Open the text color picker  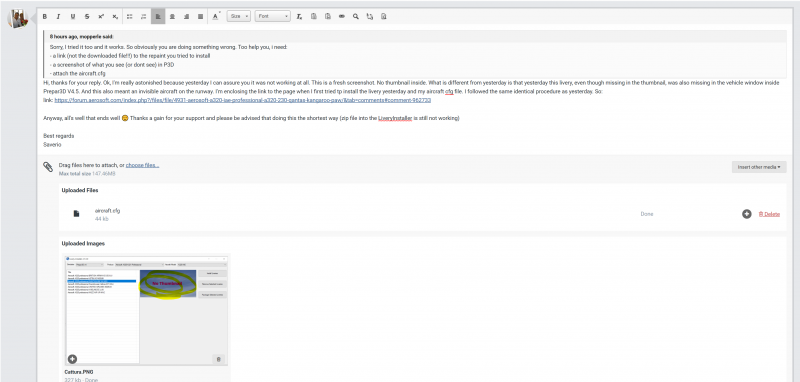216,17
